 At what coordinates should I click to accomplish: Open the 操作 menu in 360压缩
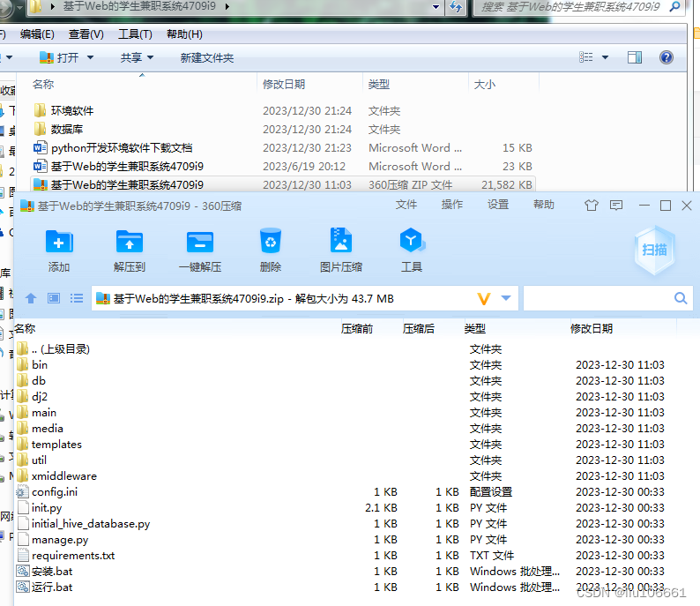tap(452, 205)
